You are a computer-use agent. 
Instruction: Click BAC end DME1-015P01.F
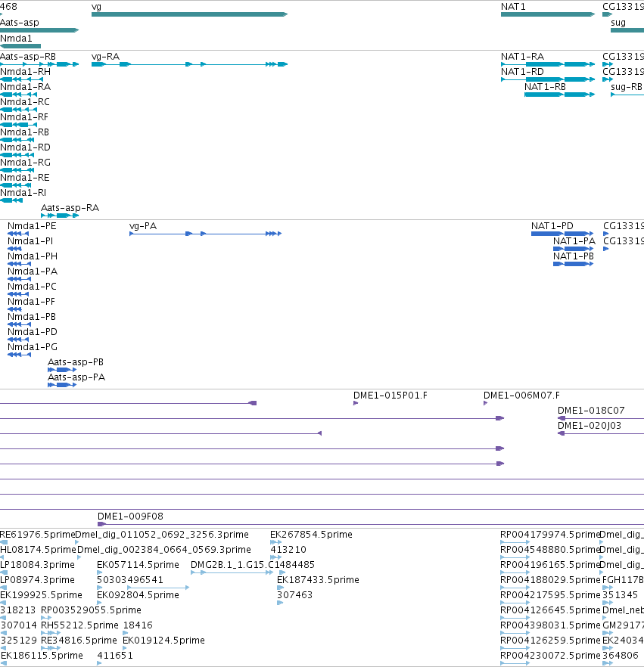[390, 396]
